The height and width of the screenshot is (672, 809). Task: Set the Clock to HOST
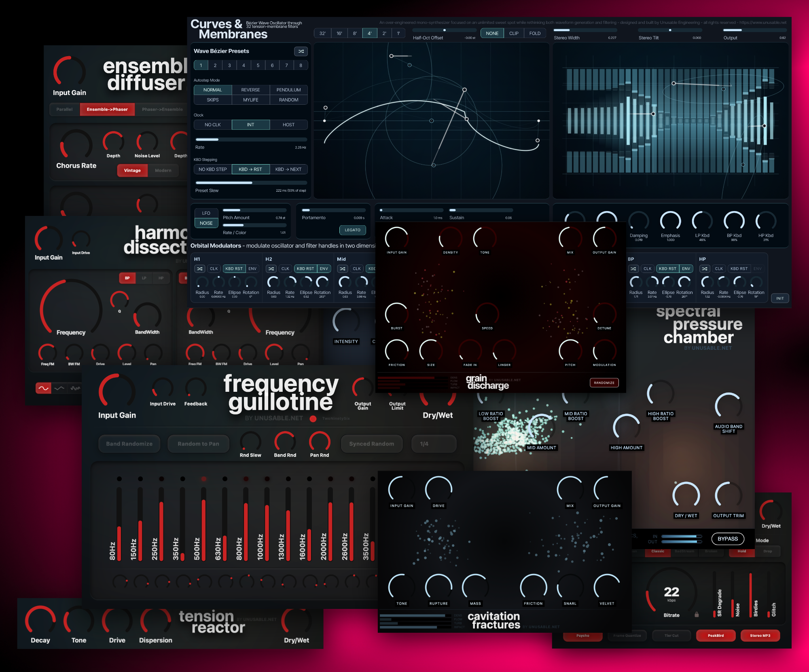(x=288, y=125)
